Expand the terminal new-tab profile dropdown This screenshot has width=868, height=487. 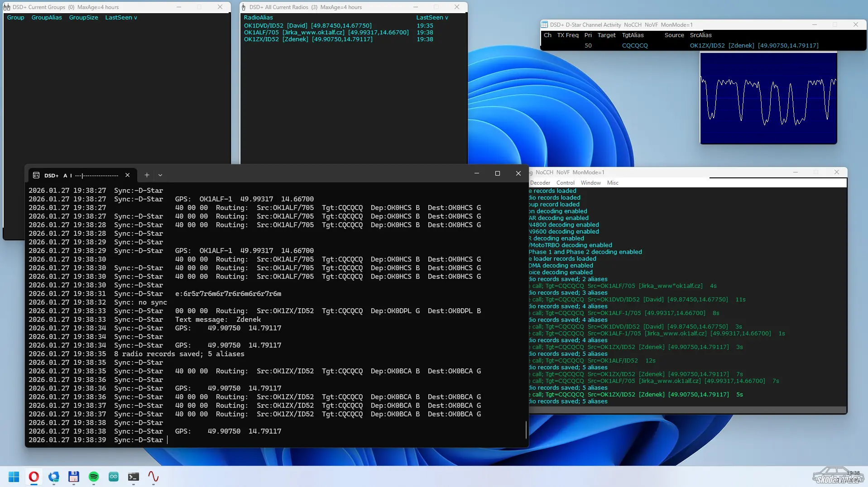click(160, 175)
